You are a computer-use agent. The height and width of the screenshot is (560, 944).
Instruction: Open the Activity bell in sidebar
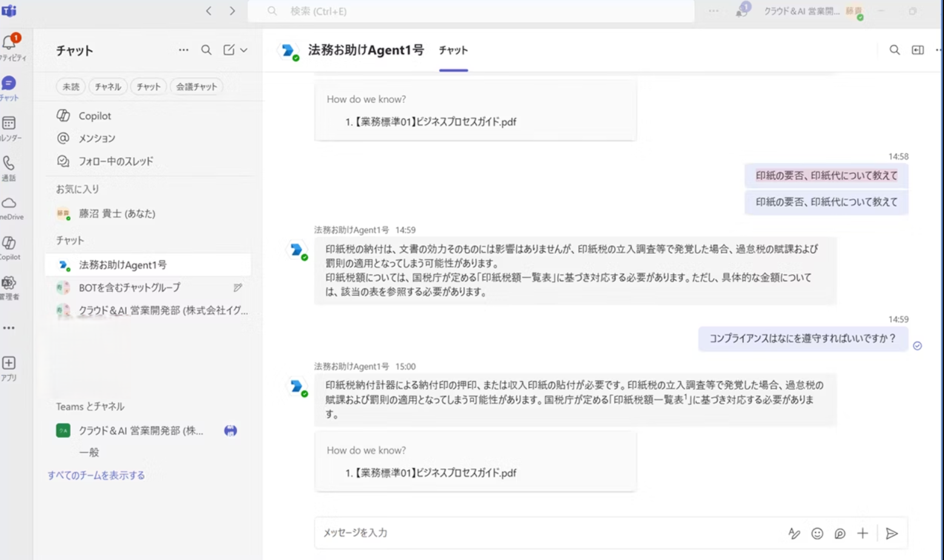click(10, 42)
